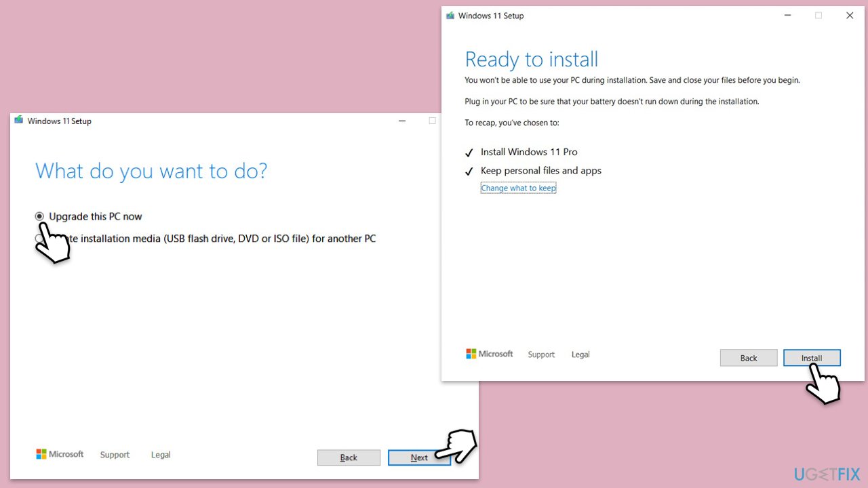The image size is (868, 488).
Task: Open Support link in Ready to install window
Action: 541,354
